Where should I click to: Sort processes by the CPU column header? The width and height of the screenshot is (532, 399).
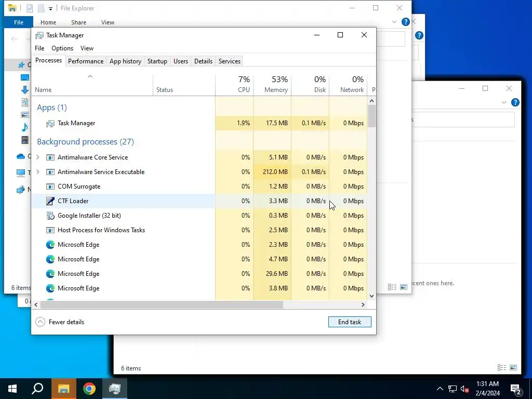tap(234, 85)
